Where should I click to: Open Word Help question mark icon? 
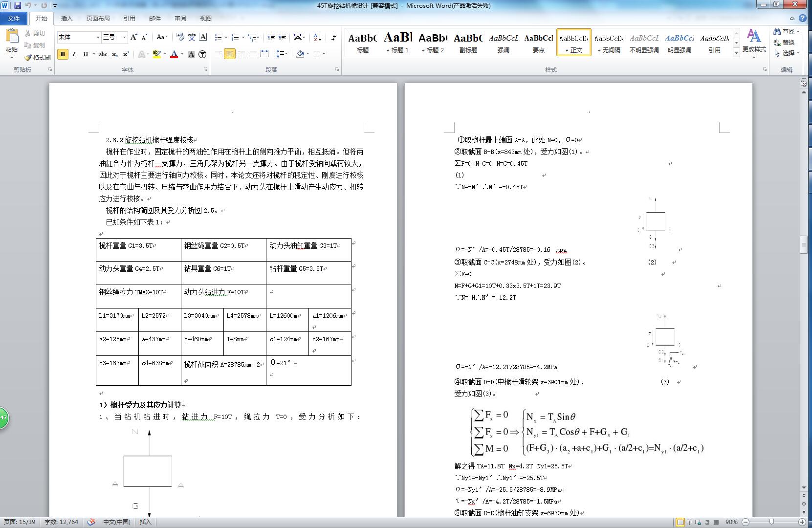point(803,18)
